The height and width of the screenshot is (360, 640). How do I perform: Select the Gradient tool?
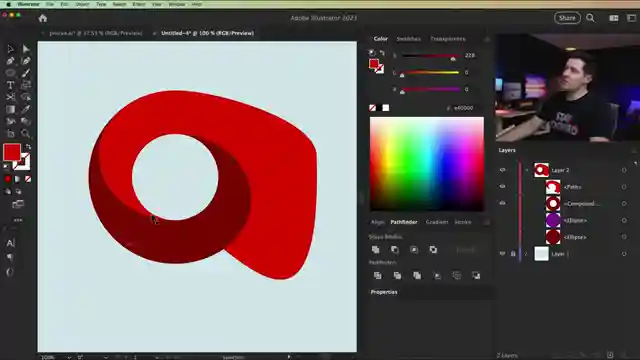[x=10, y=109]
